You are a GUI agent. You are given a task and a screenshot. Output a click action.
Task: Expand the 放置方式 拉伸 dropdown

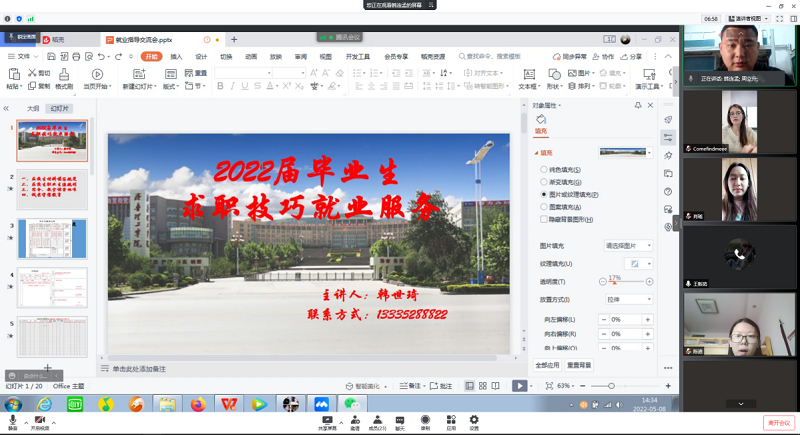627,299
